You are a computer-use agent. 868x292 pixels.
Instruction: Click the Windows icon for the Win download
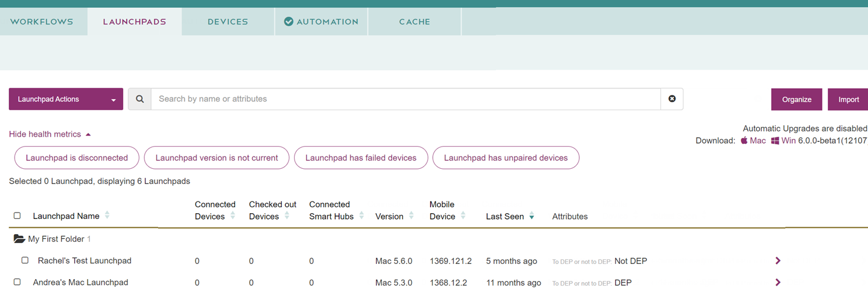coord(775,141)
